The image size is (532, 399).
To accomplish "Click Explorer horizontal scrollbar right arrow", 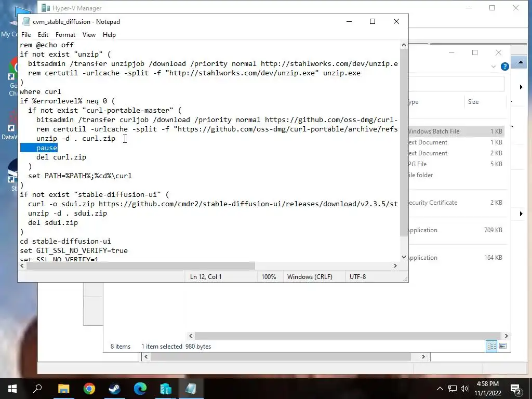I will click(x=506, y=336).
